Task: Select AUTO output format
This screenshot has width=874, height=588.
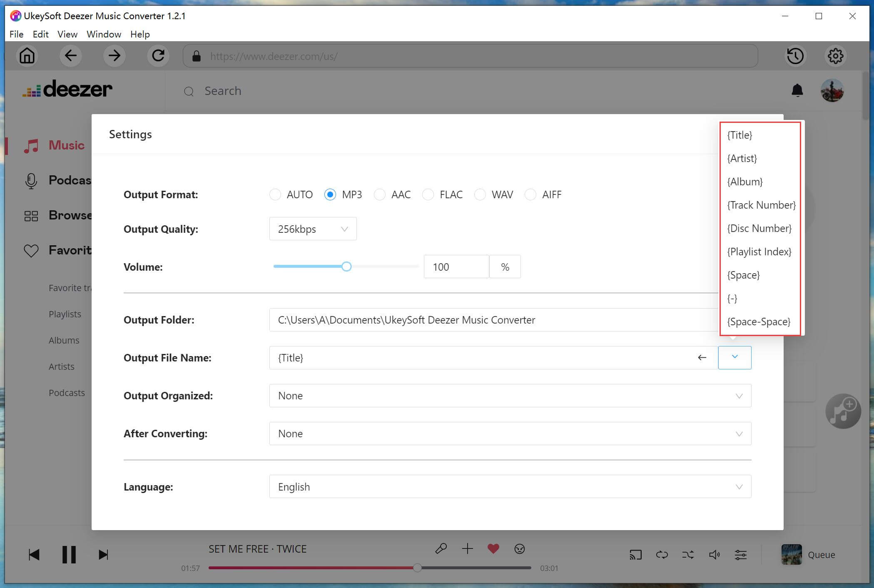Action: (275, 194)
